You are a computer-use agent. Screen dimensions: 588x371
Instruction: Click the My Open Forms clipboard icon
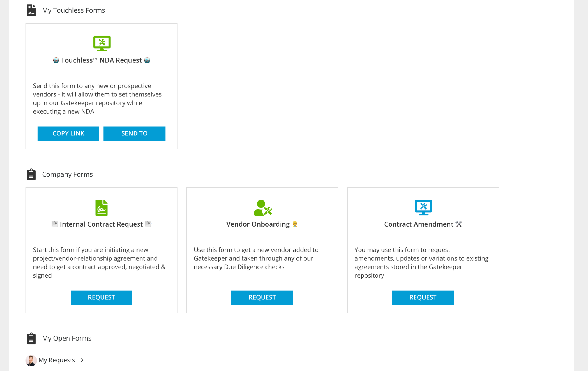(31, 338)
